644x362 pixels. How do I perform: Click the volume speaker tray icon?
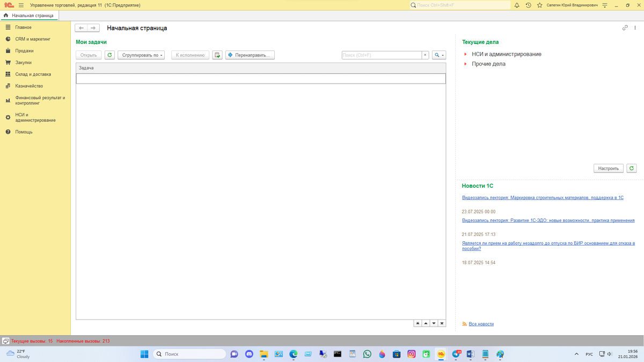[x=610, y=354]
